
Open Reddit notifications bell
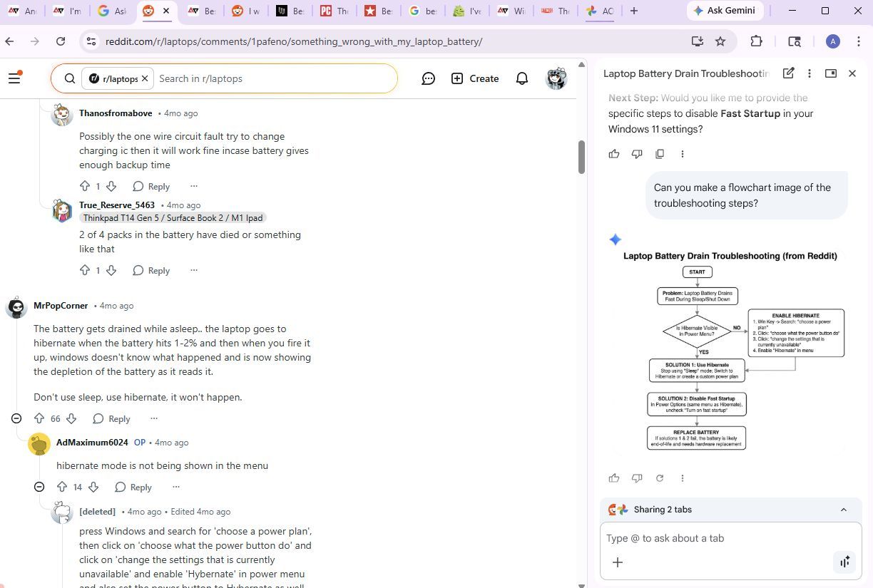tap(522, 78)
